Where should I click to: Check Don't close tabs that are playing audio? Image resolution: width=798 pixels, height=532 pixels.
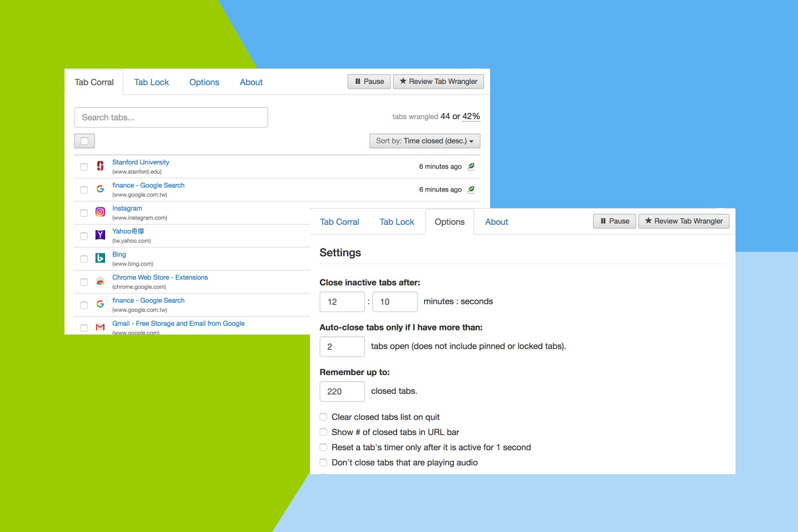pyautogui.click(x=323, y=462)
